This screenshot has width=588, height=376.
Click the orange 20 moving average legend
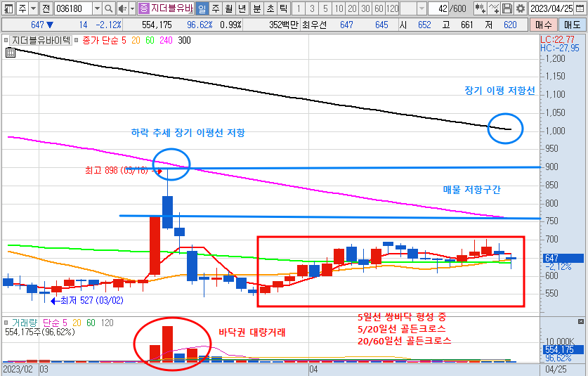(x=136, y=40)
